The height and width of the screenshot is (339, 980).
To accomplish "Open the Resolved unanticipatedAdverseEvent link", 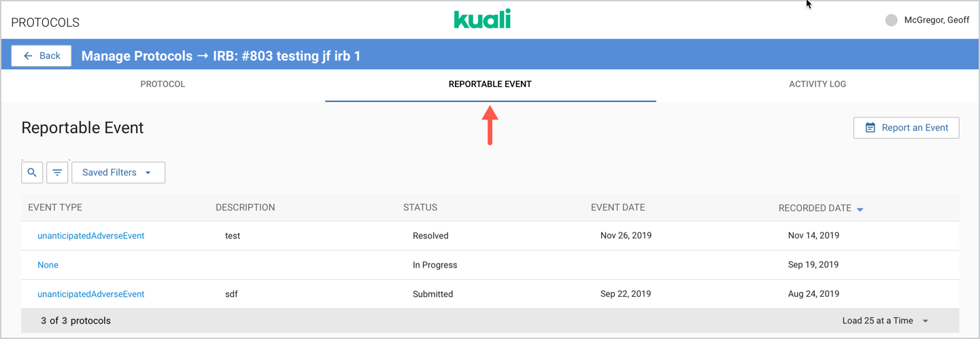I will [90, 236].
